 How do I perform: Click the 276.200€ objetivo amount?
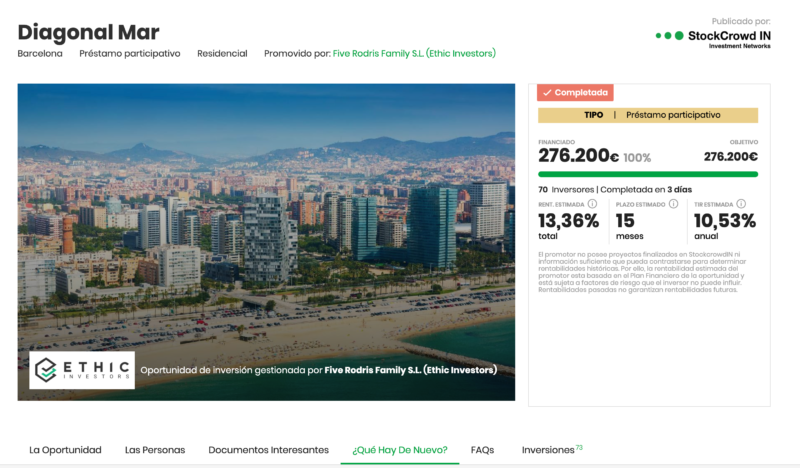click(x=731, y=157)
